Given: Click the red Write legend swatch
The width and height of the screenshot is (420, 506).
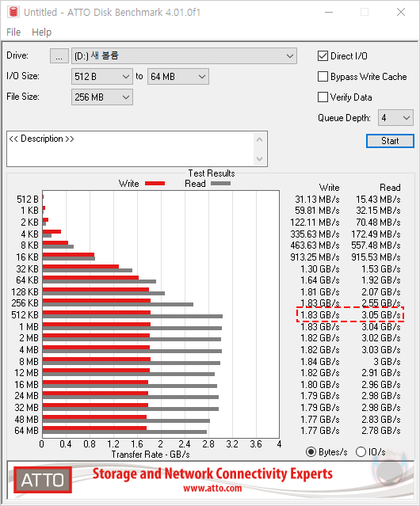Looking at the screenshot, I should click(x=155, y=183).
